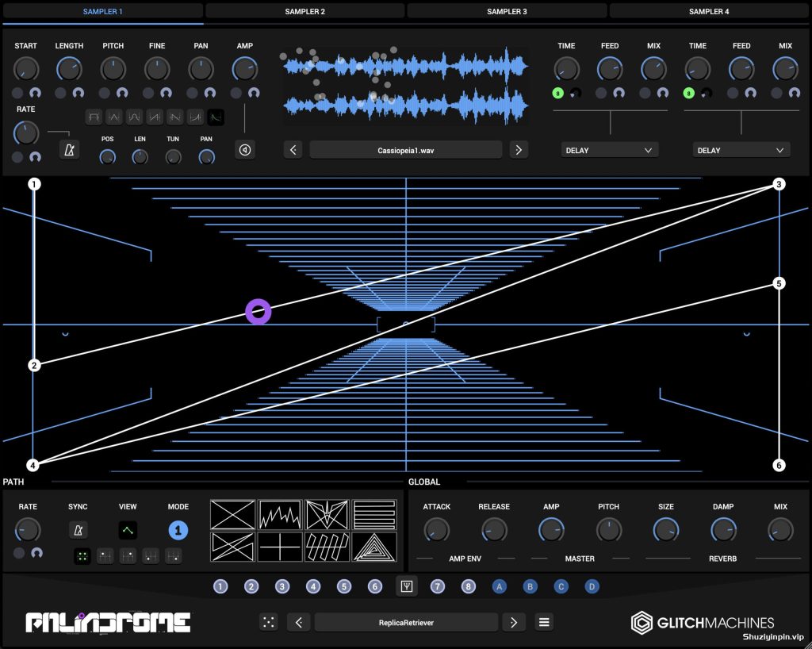Click path node 5 in the display
The height and width of the screenshot is (649, 812).
pos(779,283)
